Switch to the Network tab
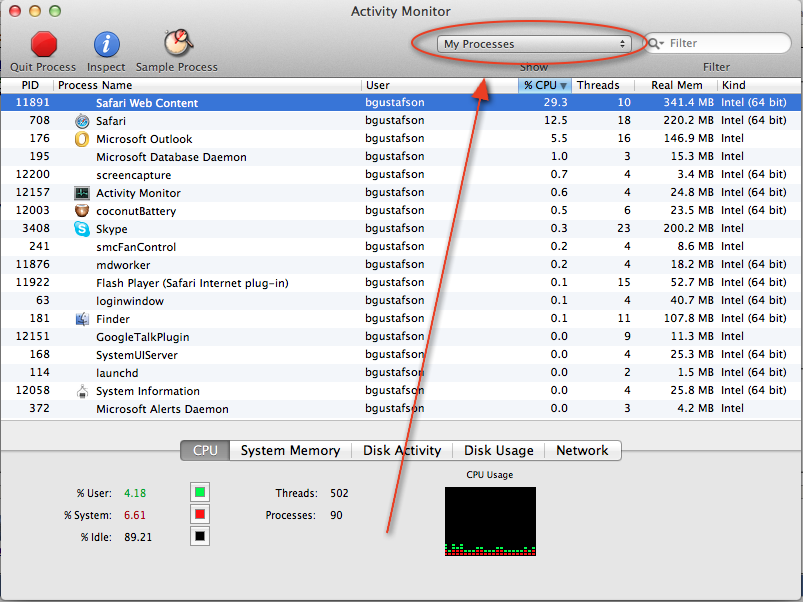The height and width of the screenshot is (602, 803). click(582, 450)
